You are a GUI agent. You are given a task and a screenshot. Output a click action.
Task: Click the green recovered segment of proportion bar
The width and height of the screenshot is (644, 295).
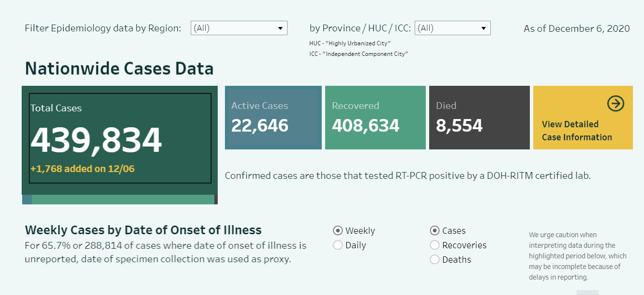coord(123,200)
